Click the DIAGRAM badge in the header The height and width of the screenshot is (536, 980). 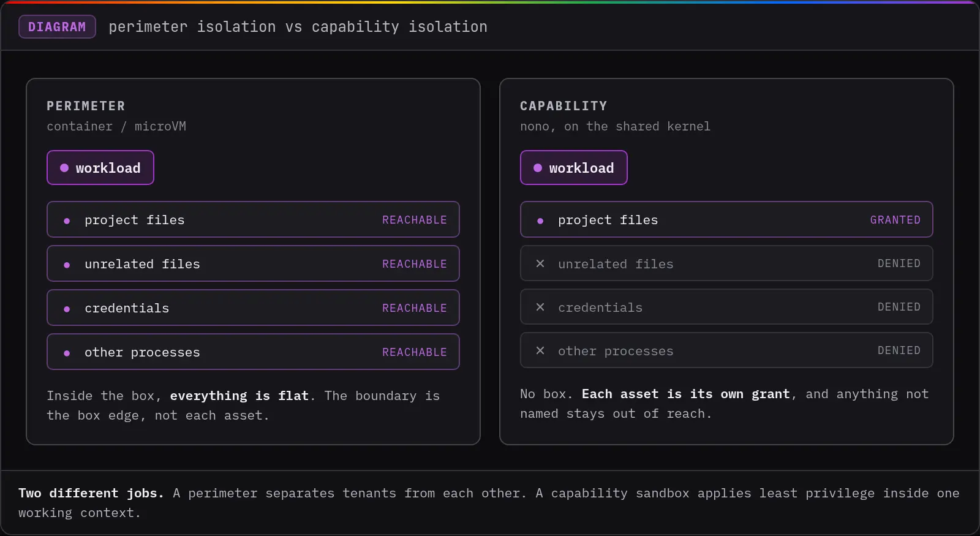coord(57,27)
